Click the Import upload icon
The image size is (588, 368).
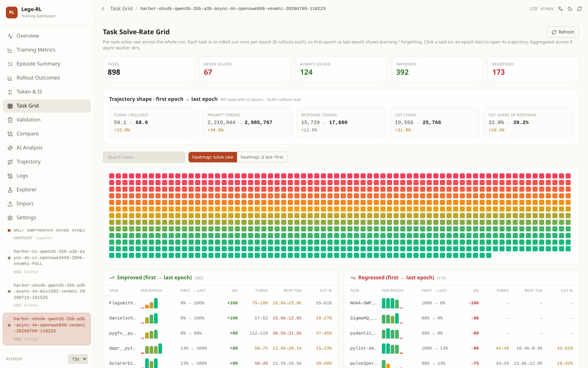(x=10, y=204)
